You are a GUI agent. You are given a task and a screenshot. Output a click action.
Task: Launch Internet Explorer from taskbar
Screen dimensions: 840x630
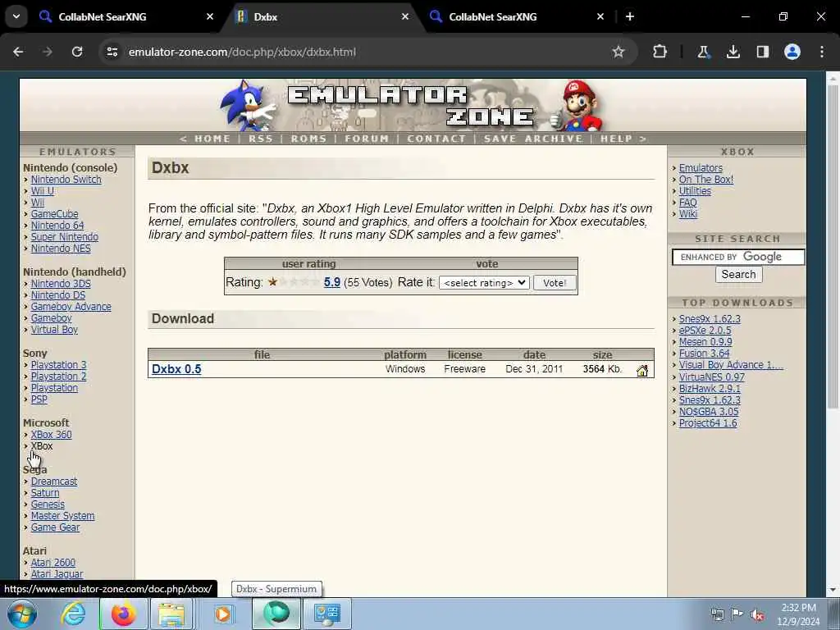pos(73,614)
